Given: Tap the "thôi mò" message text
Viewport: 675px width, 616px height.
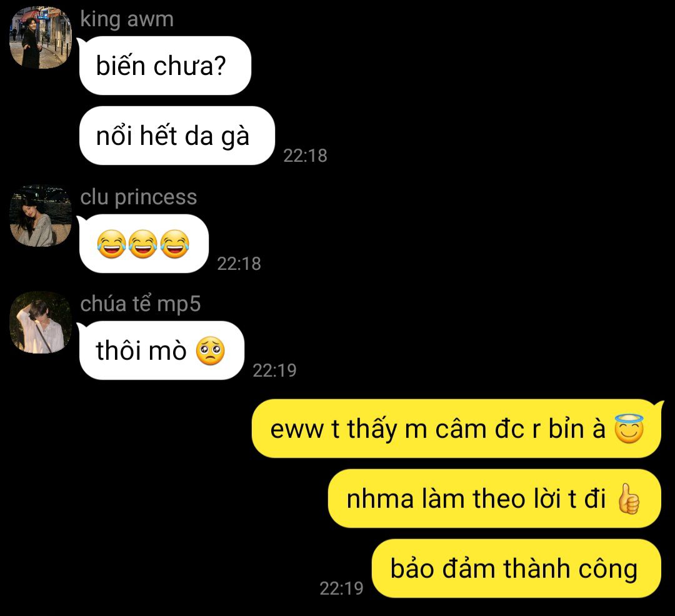Looking at the screenshot, I should [141, 350].
